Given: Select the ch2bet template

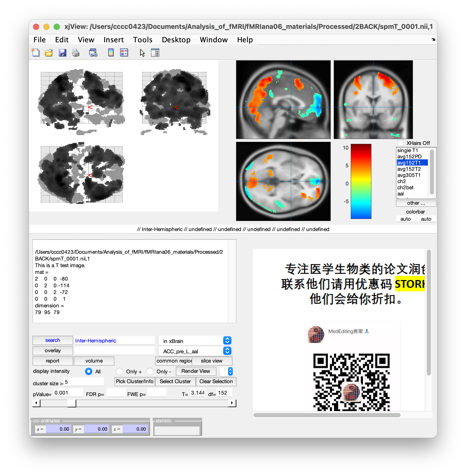Looking at the screenshot, I should click(x=412, y=188).
